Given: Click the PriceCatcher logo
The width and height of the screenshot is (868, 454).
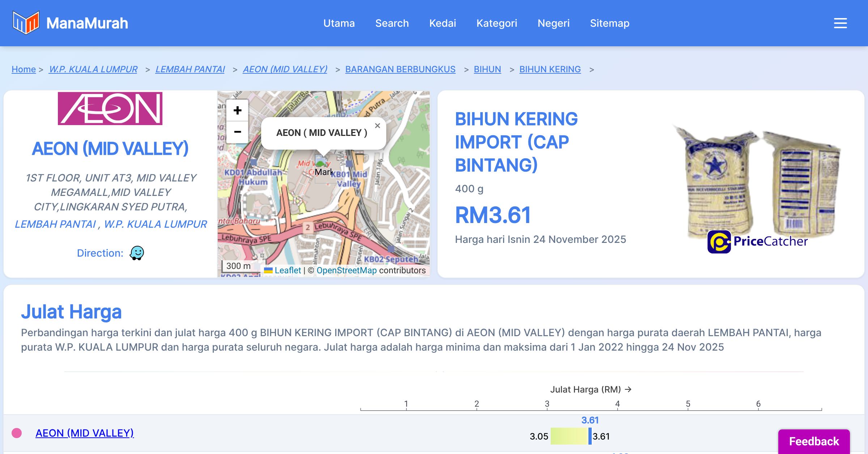Looking at the screenshot, I should (758, 241).
